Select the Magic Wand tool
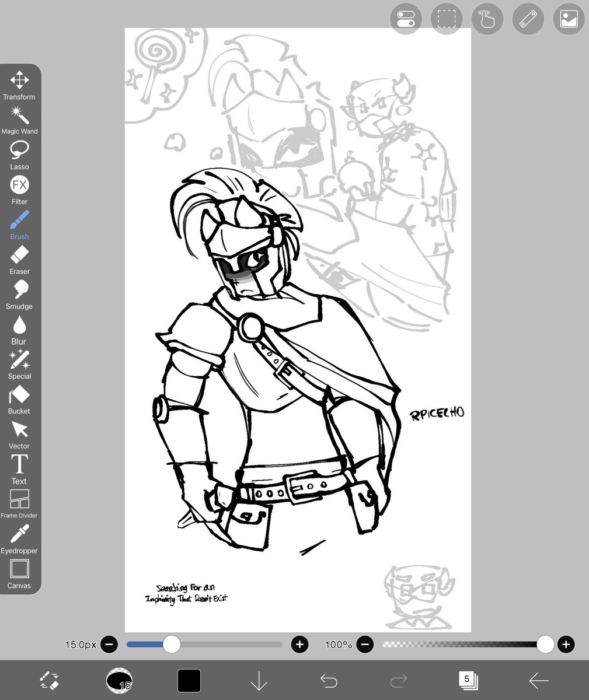The width and height of the screenshot is (589, 700). (19, 120)
